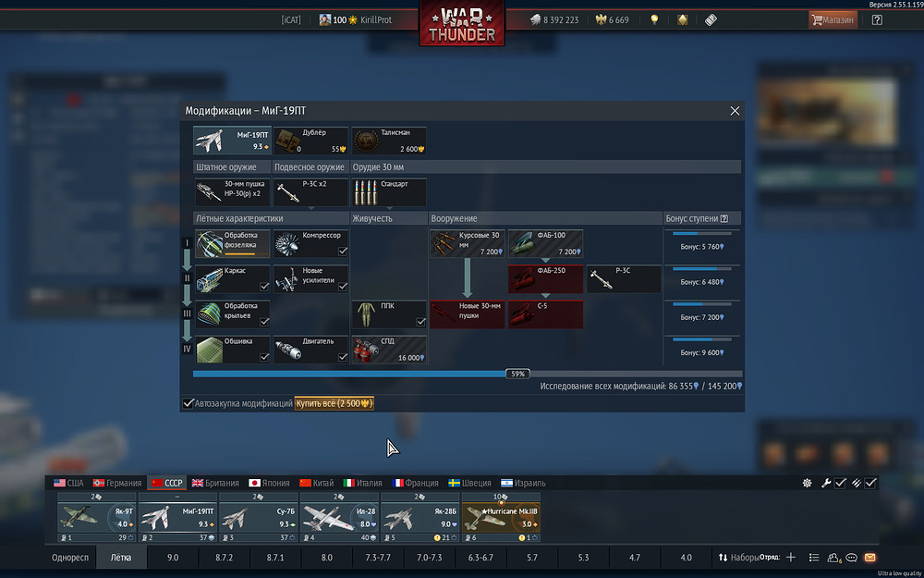Open the list icon next to squad
The image size is (924, 578).
[x=814, y=558]
